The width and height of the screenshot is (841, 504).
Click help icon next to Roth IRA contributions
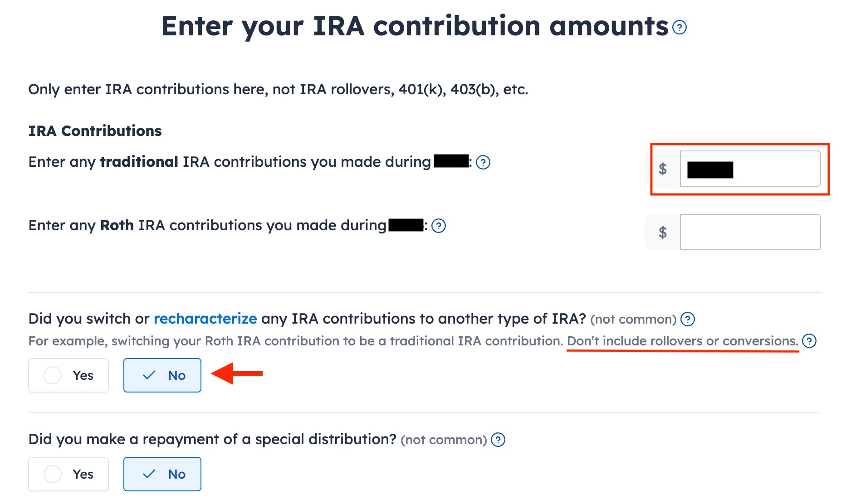[x=439, y=225]
